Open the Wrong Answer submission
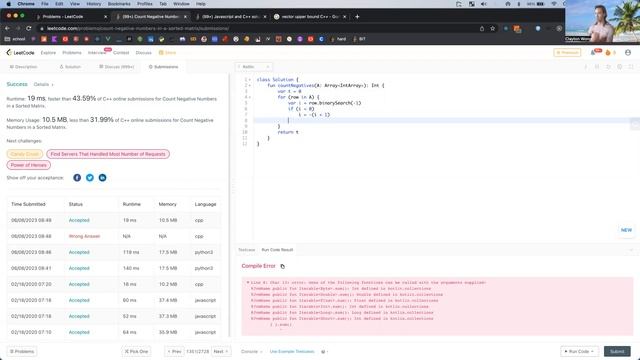 pos(84,236)
